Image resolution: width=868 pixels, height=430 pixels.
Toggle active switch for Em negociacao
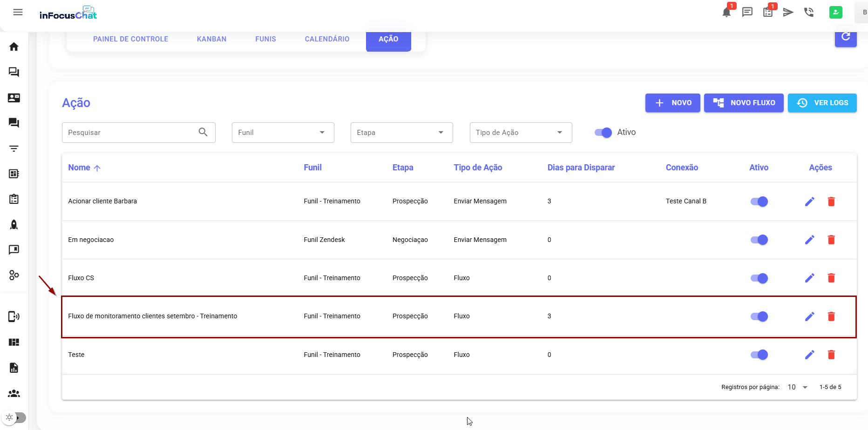click(x=759, y=240)
